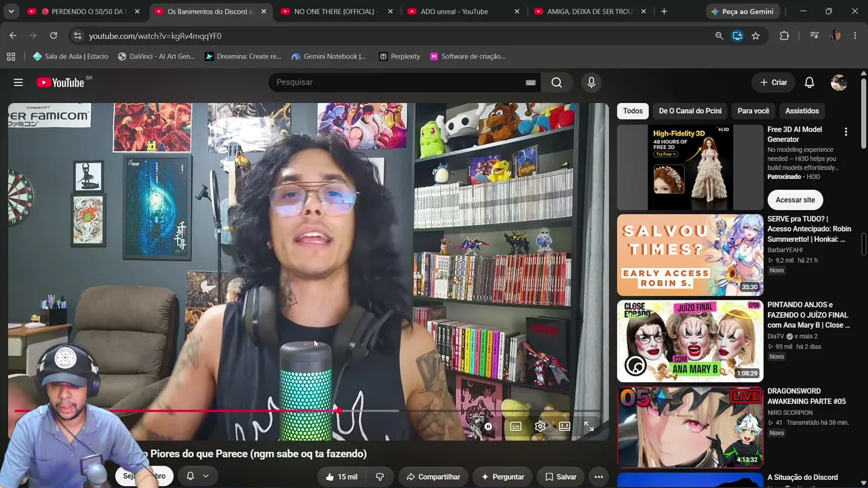Open the Free 3D AI Model Generator title
Screen dimensions: 868x488
coord(795,134)
